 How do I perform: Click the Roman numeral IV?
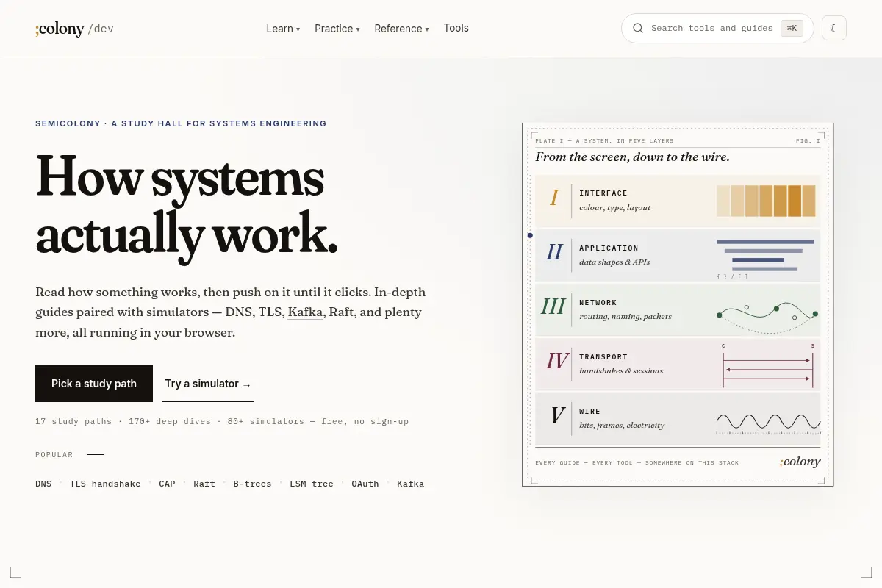click(556, 360)
